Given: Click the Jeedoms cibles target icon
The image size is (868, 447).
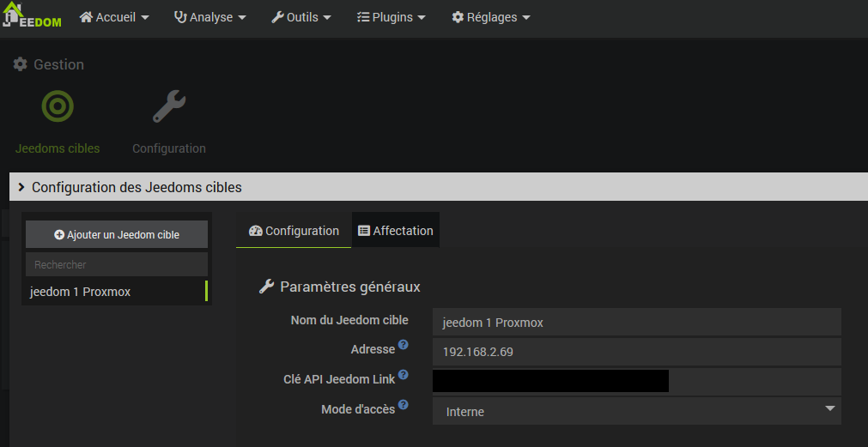Looking at the screenshot, I should point(58,106).
